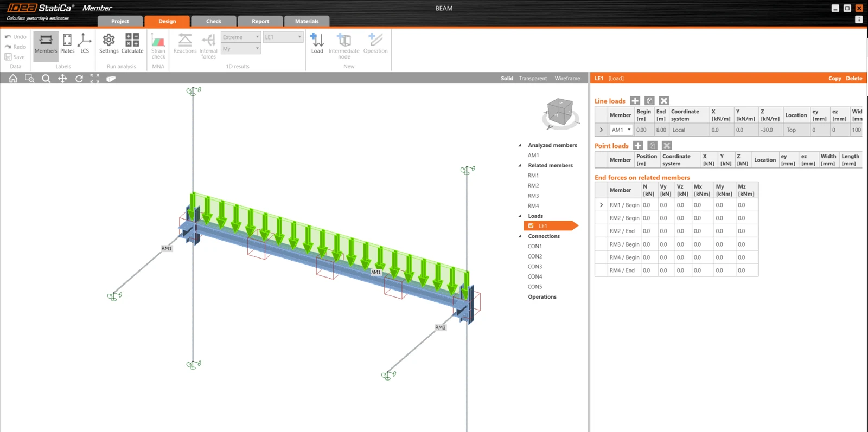Switch to Transparent display mode
Image resolution: width=868 pixels, height=432 pixels.
point(533,79)
